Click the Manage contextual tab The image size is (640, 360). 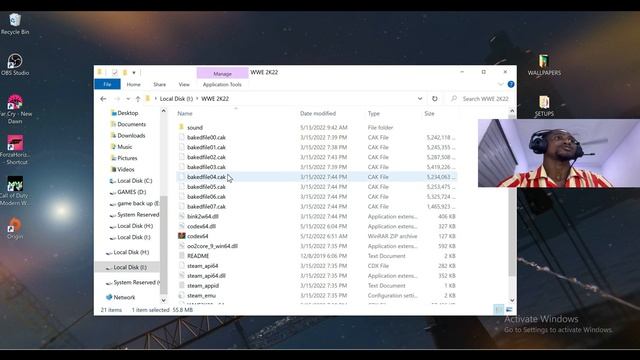222,73
